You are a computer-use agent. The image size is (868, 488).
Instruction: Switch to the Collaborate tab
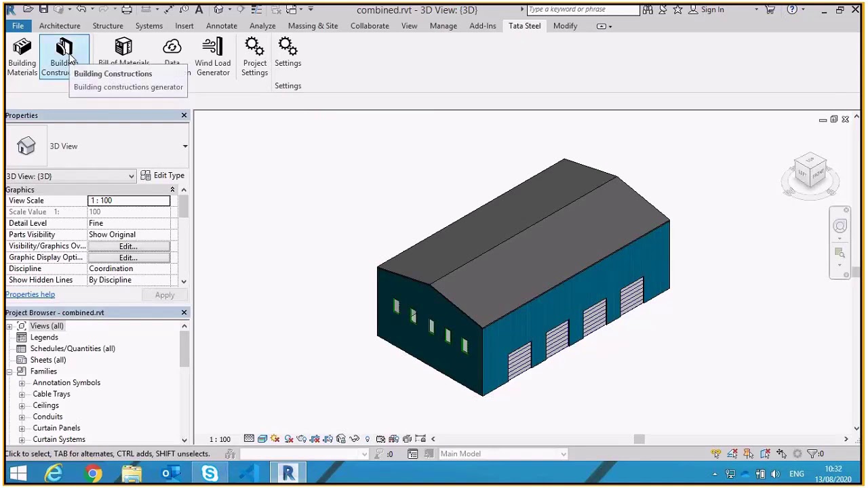(370, 26)
